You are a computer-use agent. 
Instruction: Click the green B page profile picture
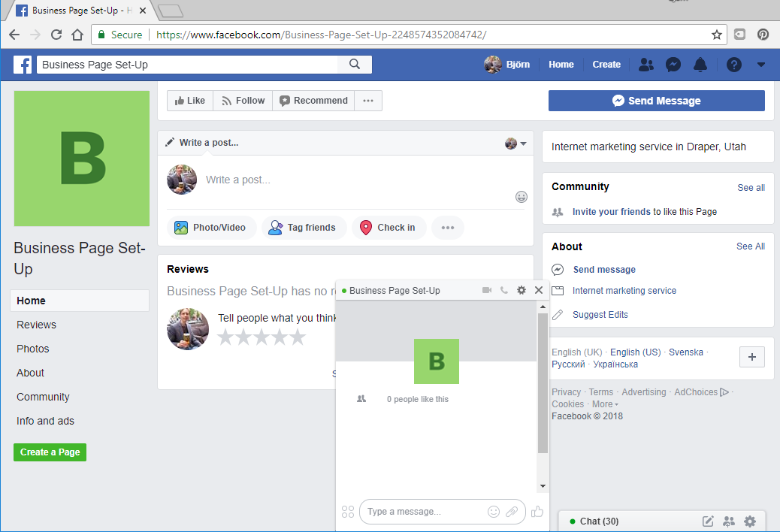[x=82, y=158]
